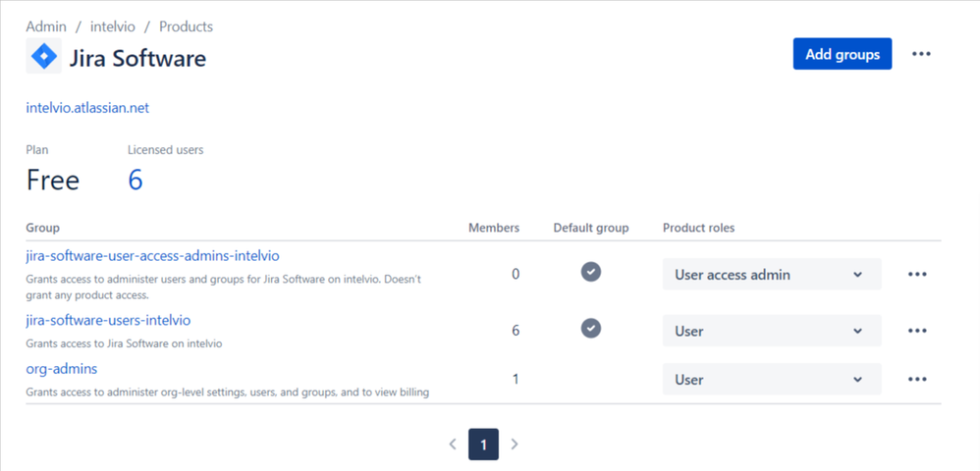Click the Free plan value
The width and height of the screenshot is (980, 471).
[52, 181]
